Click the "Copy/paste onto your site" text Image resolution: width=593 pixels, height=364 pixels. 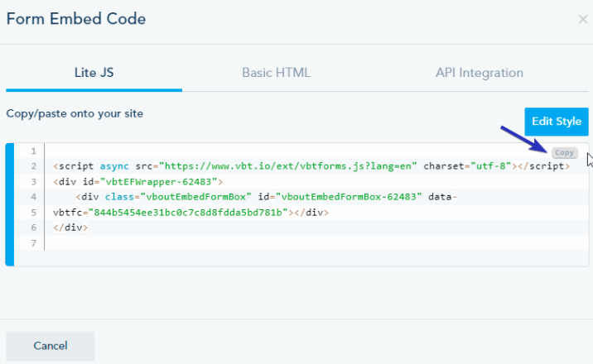point(75,113)
